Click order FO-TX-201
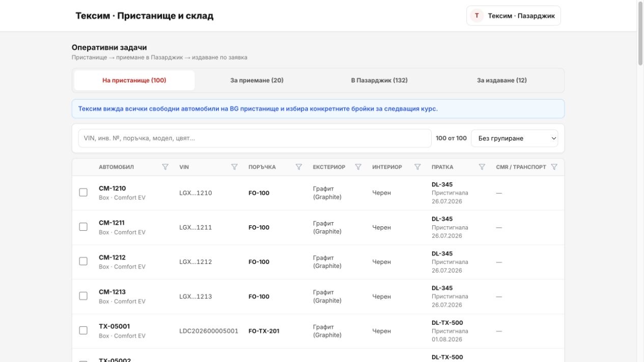This screenshot has height=362, width=644. (264, 331)
